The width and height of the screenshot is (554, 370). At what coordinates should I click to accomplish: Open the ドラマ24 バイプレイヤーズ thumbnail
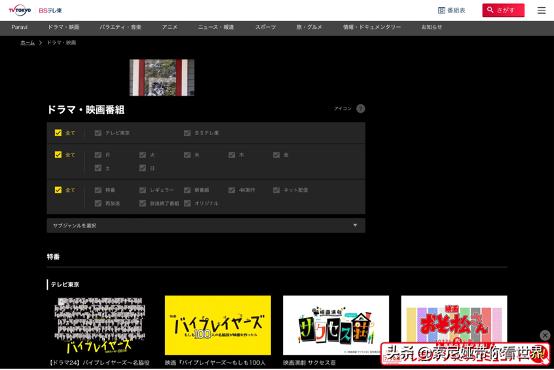click(100, 325)
